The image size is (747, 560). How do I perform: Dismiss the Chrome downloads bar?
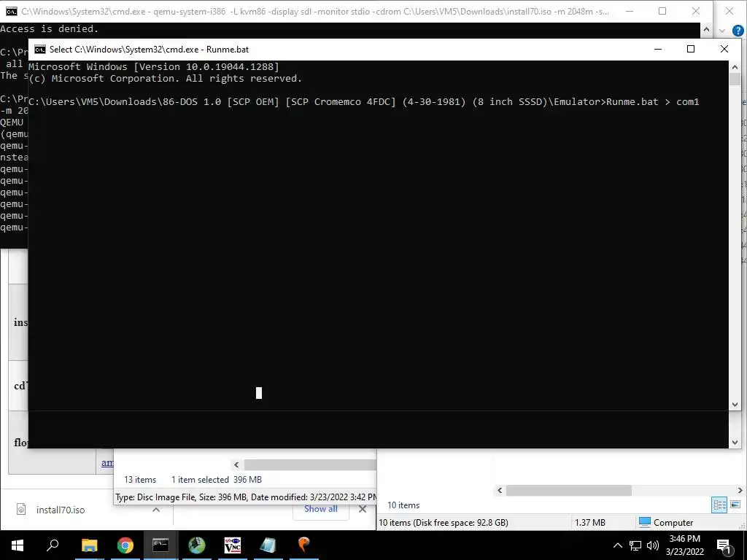[x=362, y=509]
